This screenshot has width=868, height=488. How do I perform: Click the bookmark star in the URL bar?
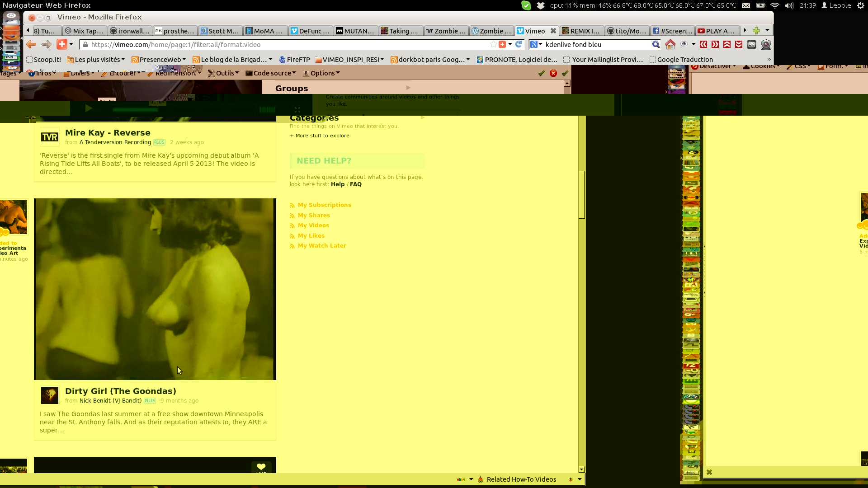(493, 44)
